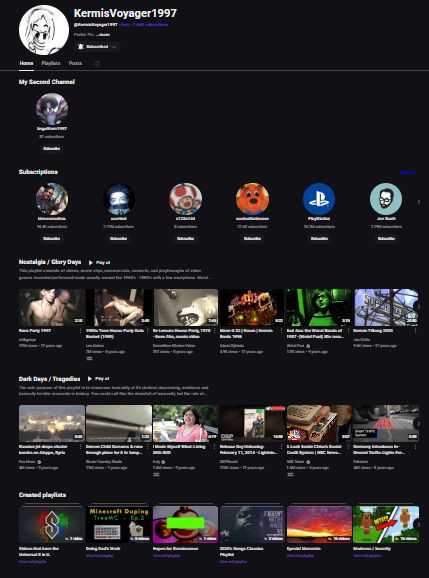Viewport: 429px width, 578px height.
Task: Click the Doing God's Work playlist title
Action: pyautogui.click(x=103, y=549)
